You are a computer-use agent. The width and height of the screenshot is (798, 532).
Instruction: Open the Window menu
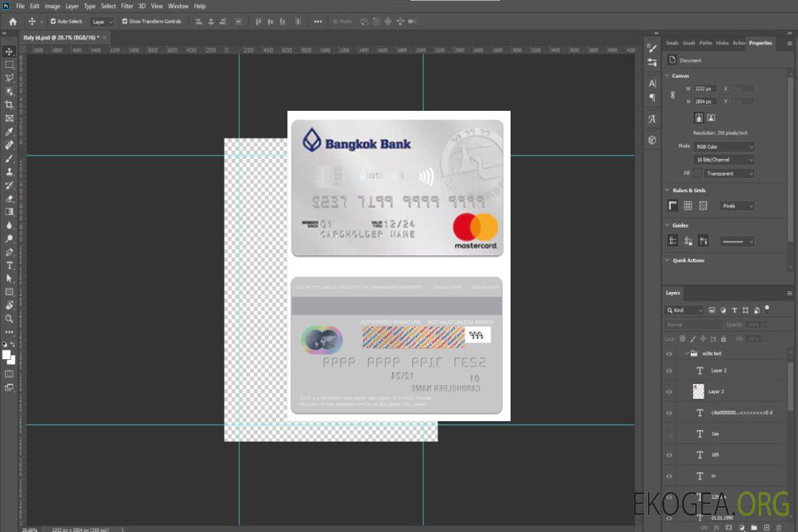coord(178,6)
